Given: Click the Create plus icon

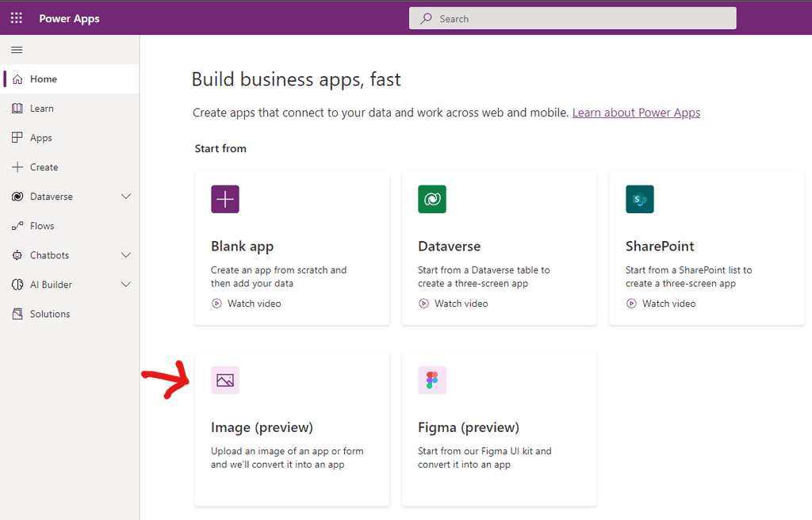Looking at the screenshot, I should (x=17, y=166).
